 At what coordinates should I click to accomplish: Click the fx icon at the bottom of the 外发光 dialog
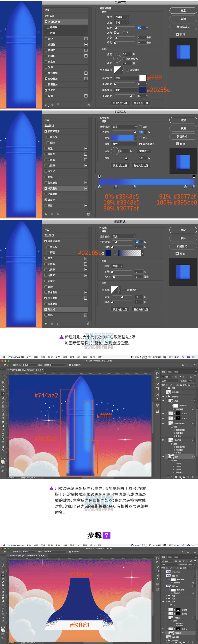point(46,324)
